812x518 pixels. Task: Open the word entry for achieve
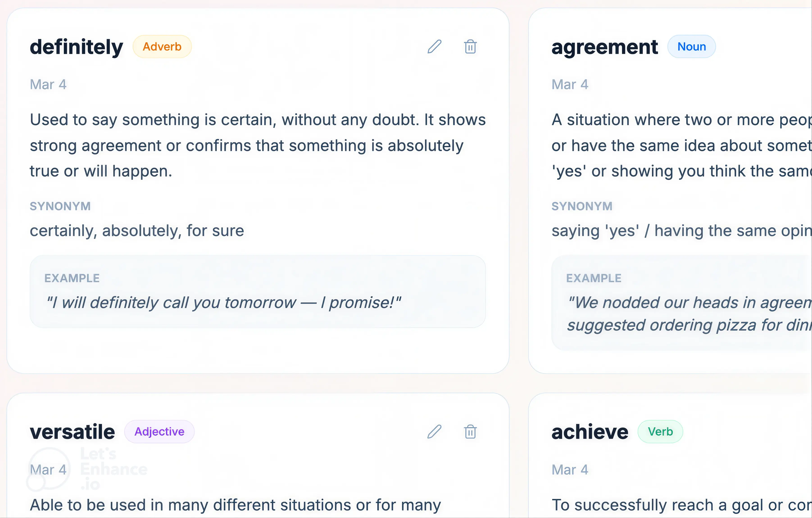coord(590,432)
